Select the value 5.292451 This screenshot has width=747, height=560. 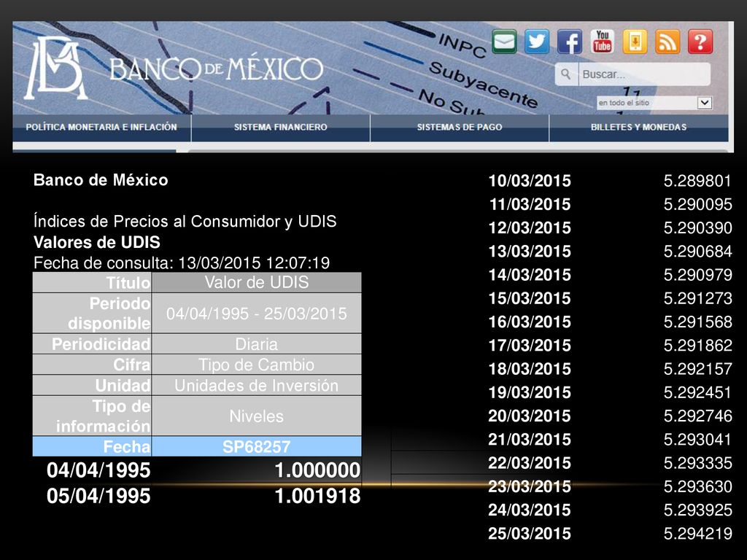tap(698, 392)
